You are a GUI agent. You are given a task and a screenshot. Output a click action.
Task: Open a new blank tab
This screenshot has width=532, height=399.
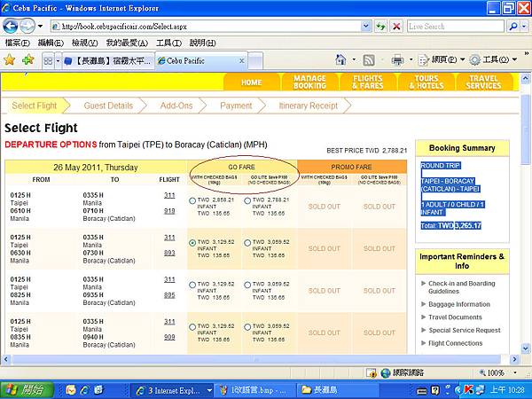pos(255,61)
